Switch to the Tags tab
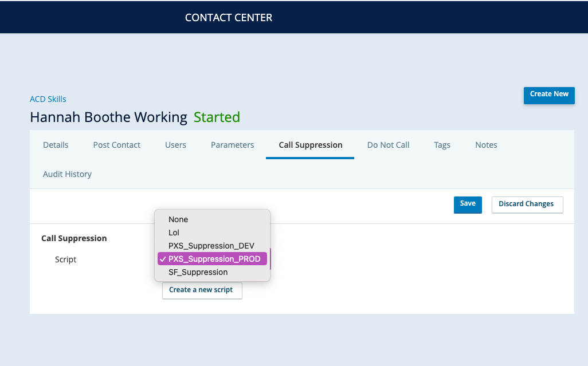588x366 pixels. [x=442, y=145]
